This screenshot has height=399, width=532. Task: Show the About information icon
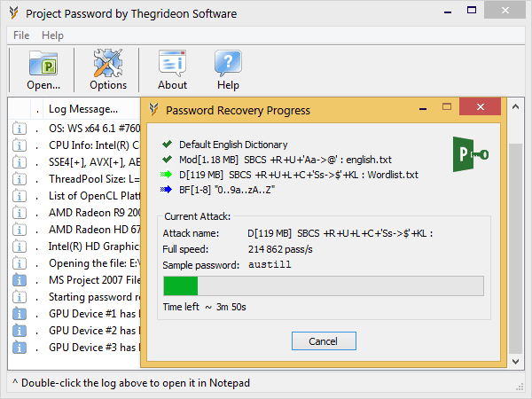[x=172, y=63]
